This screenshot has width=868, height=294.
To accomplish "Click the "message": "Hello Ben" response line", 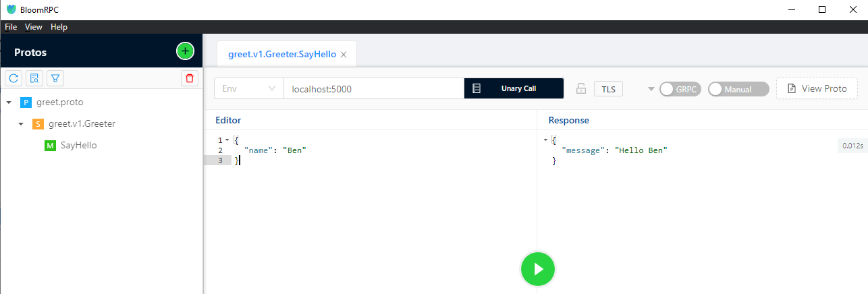I will (614, 150).
